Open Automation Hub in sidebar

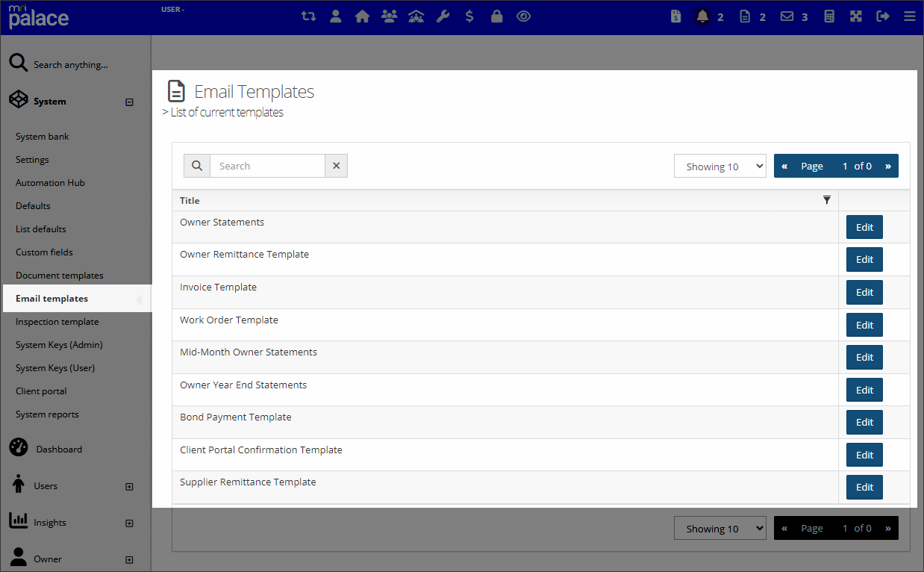pyautogui.click(x=50, y=183)
